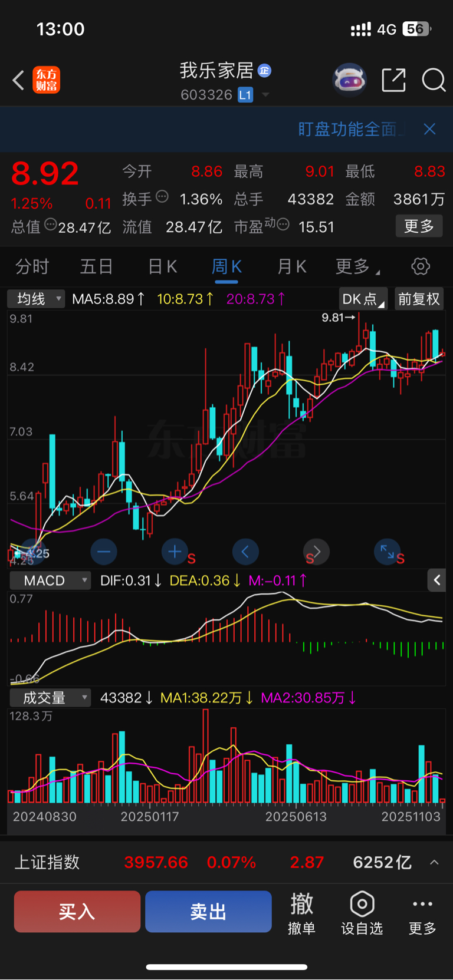Tap the battery indicator showing 56
This screenshot has height=980, width=453.
pyautogui.click(x=417, y=29)
